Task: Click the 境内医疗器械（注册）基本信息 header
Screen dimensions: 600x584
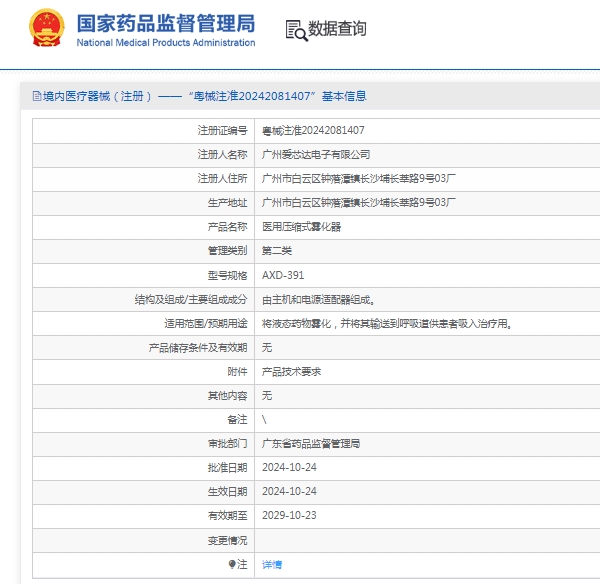Action: [199, 96]
